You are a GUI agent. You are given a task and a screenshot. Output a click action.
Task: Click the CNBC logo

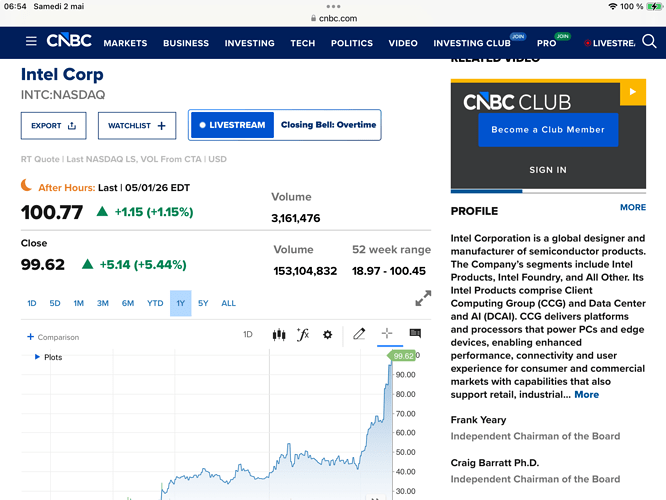pyautogui.click(x=69, y=41)
